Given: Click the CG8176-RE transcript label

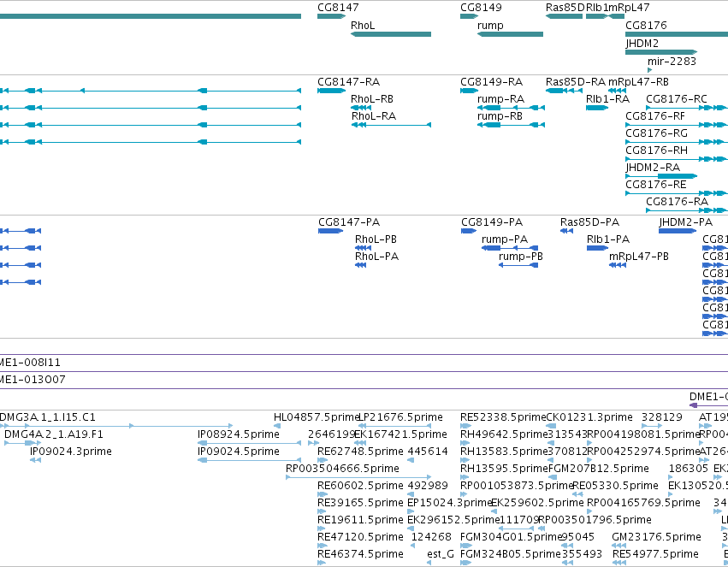Looking at the screenshot, I should coord(656,185).
